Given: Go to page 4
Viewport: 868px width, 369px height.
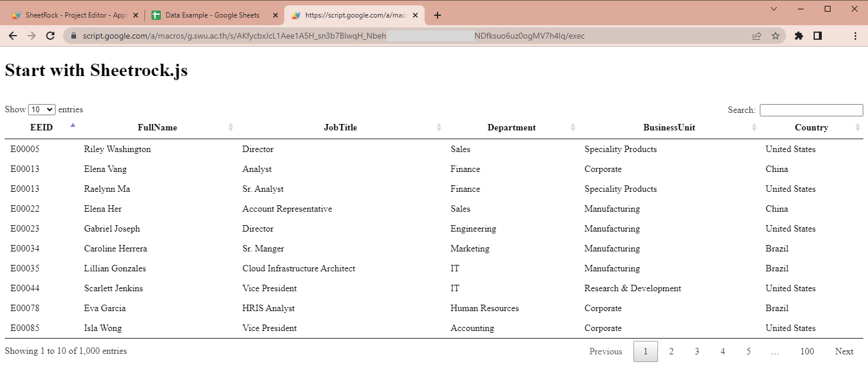Looking at the screenshot, I should [x=723, y=351].
